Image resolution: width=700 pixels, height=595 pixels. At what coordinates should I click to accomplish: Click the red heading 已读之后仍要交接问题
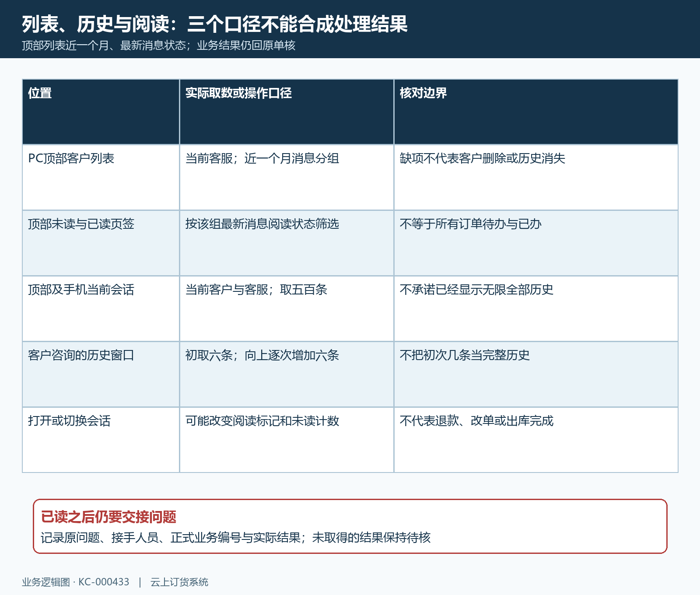108,517
